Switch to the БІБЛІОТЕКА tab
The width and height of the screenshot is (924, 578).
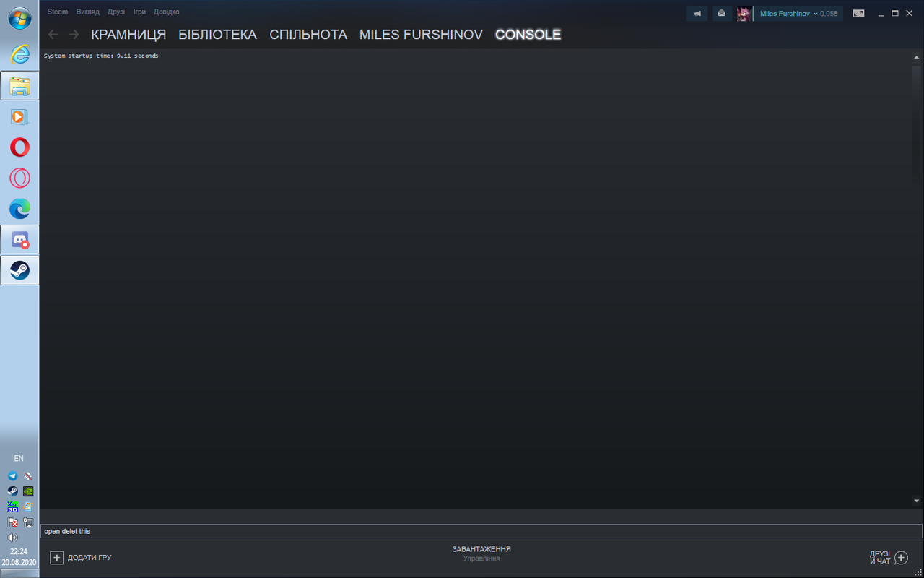pos(217,35)
